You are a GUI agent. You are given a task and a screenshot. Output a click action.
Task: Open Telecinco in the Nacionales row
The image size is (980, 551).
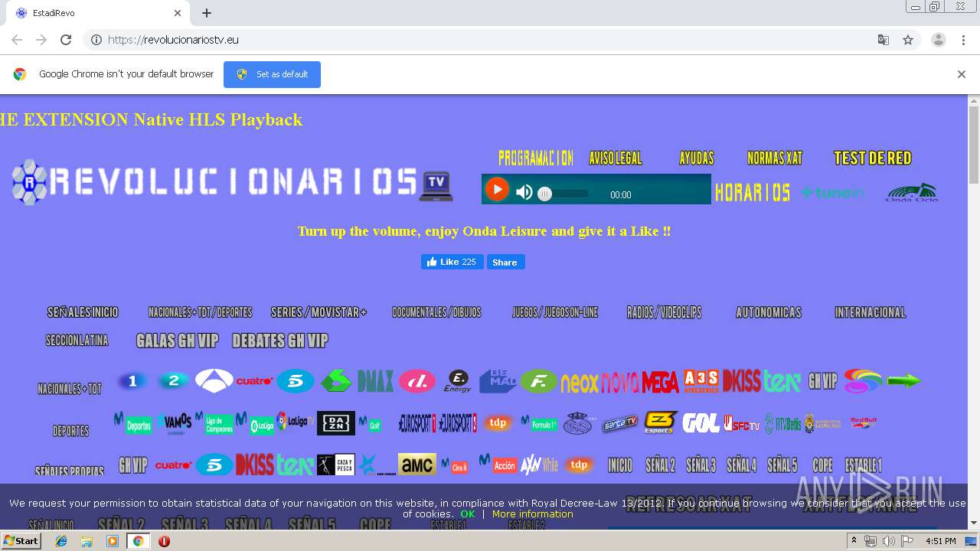pyautogui.click(x=295, y=380)
